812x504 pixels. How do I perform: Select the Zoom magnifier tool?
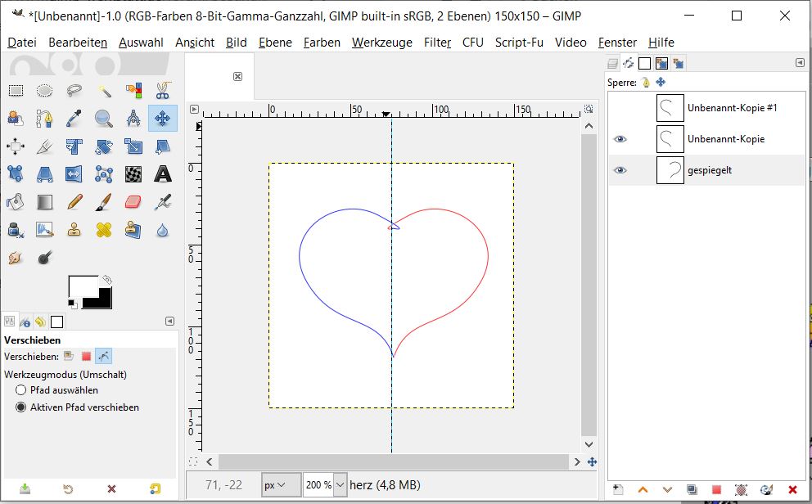104,119
